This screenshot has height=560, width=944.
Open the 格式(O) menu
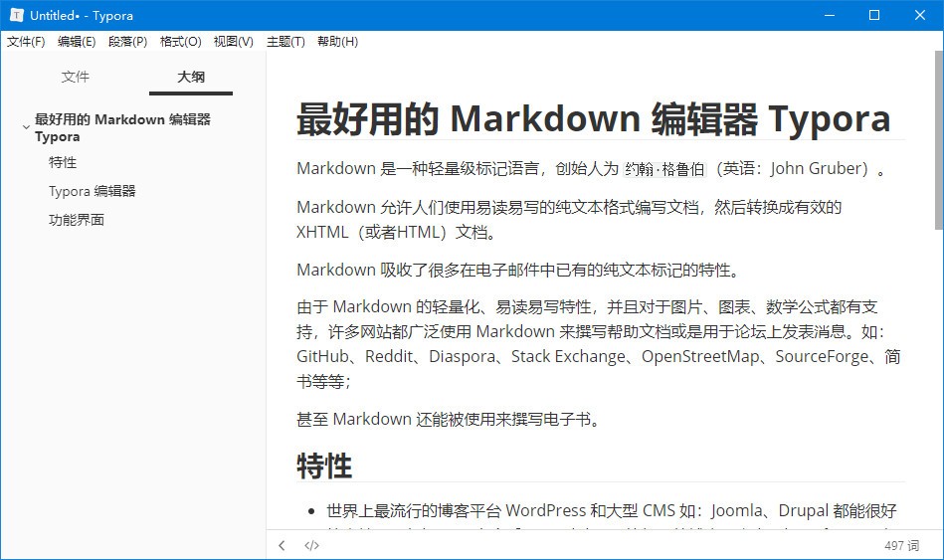point(181,42)
